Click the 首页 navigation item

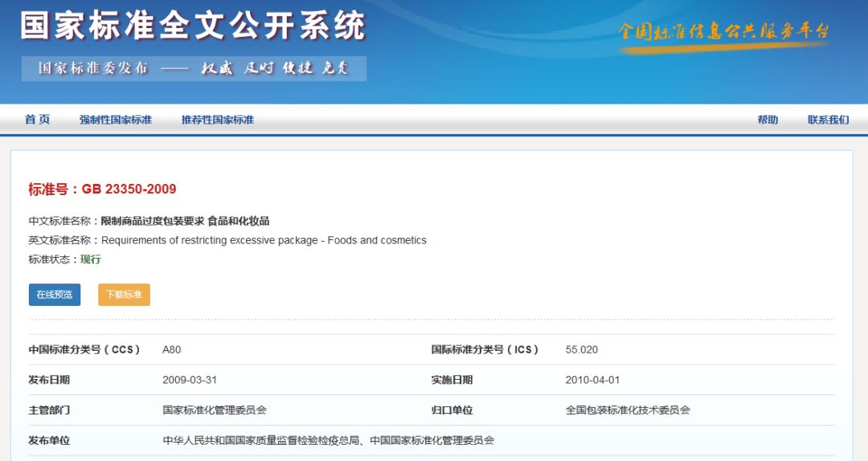[x=37, y=120]
